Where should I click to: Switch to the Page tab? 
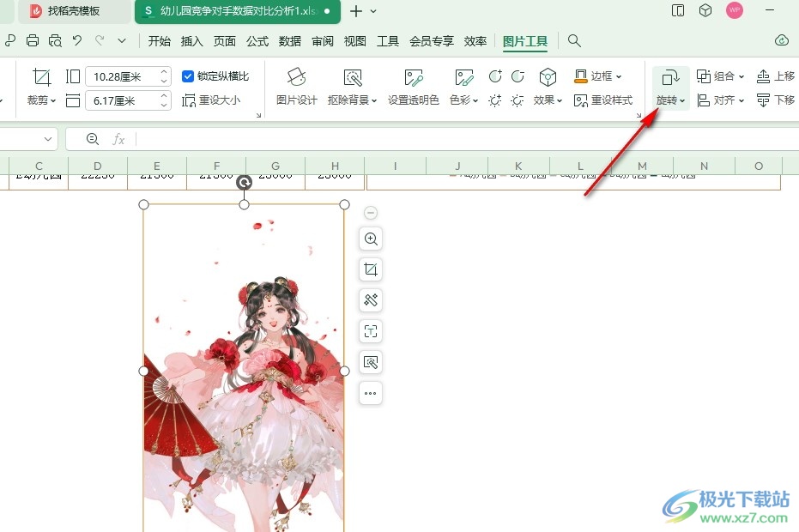pyautogui.click(x=224, y=41)
